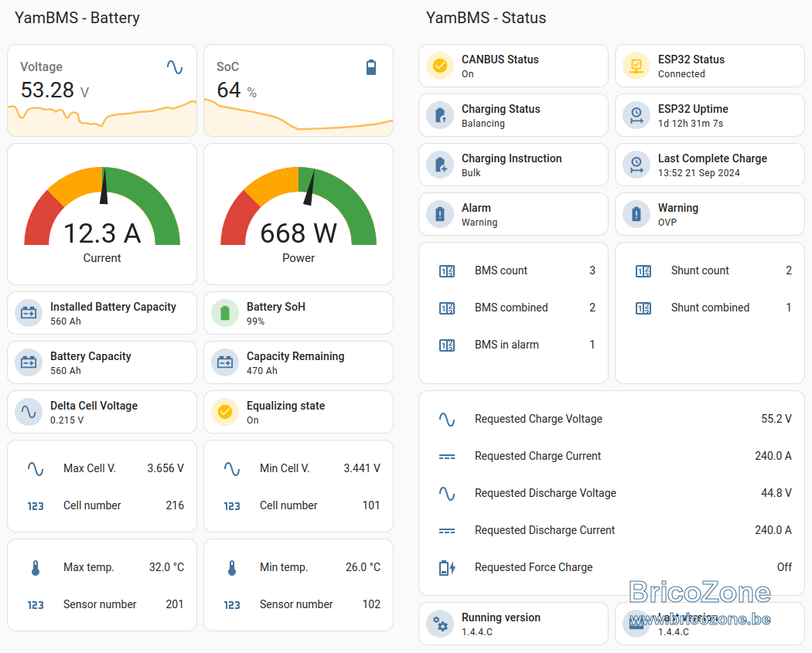Open the Warning OVP tile
Image resolution: width=812 pixels, height=653 pixels.
(709, 214)
